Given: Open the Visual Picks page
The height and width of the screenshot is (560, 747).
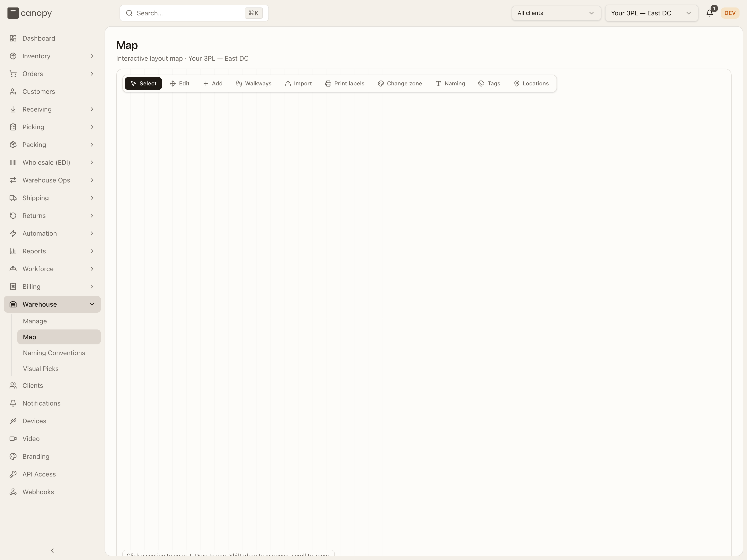Looking at the screenshot, I should tap(41, 369).
